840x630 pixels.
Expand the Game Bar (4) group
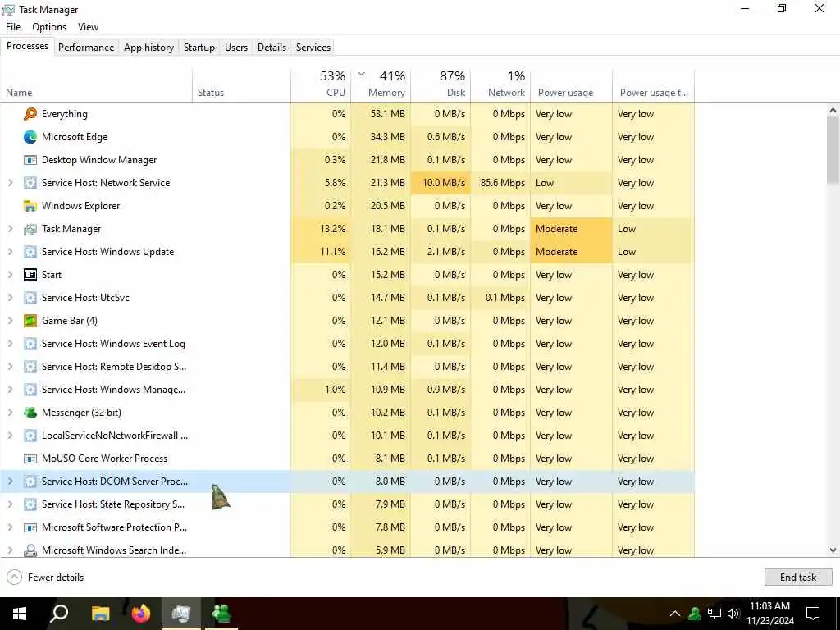click(x=10, y=321)
